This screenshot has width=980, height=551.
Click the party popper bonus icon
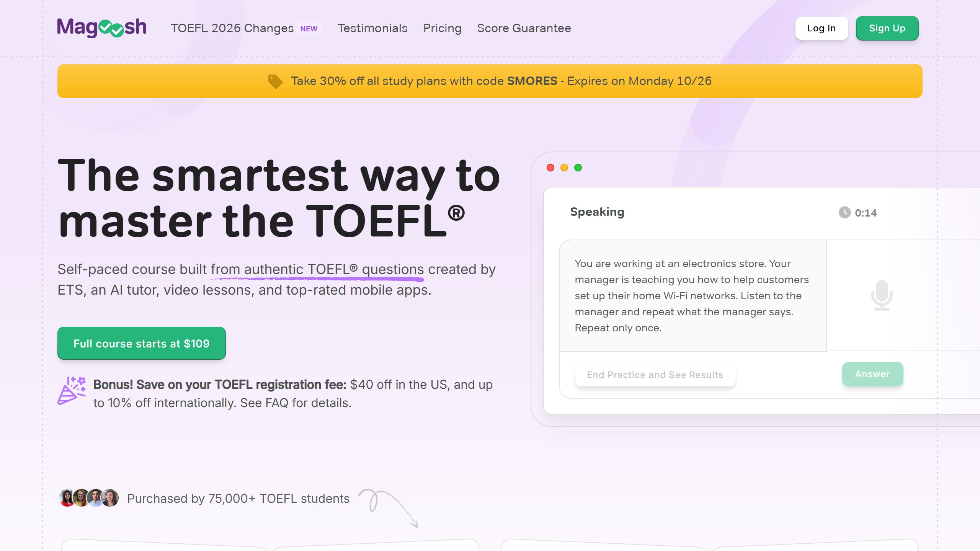pyautogui.click(x=72, y=390)
